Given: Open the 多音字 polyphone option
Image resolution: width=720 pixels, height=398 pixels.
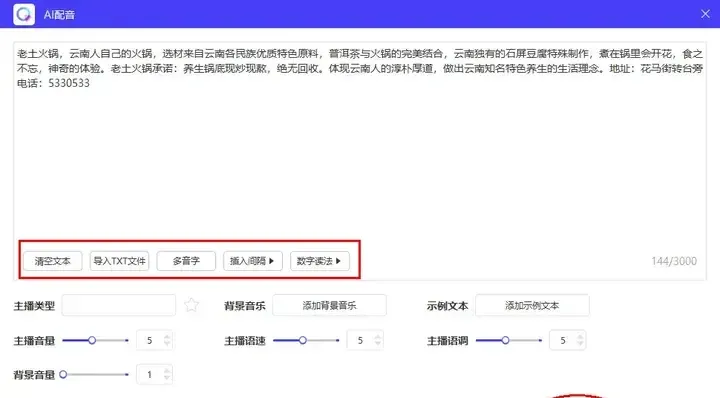Looking at the screenshot, I should [186, 261].
